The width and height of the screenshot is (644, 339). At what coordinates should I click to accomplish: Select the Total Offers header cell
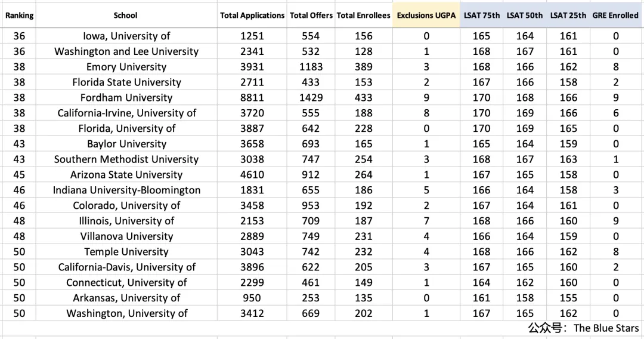pyautogui.click(x=311, y=16)
